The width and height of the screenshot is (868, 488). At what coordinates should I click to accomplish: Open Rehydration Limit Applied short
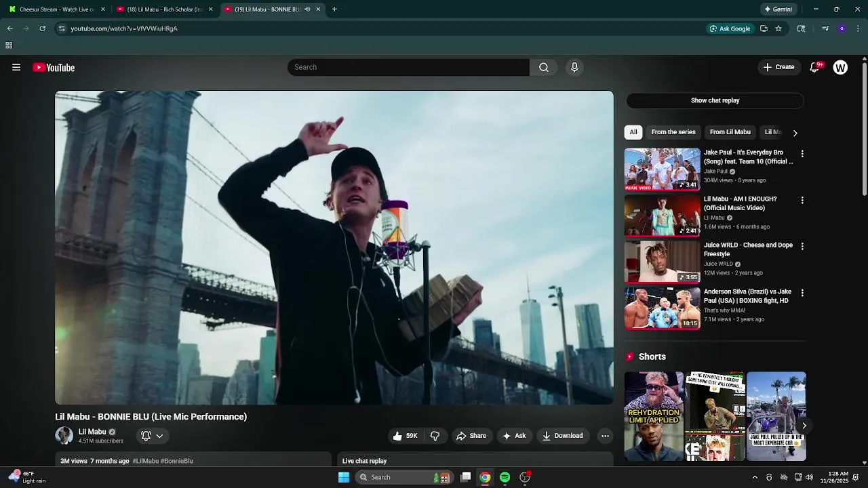coord(654,416)
